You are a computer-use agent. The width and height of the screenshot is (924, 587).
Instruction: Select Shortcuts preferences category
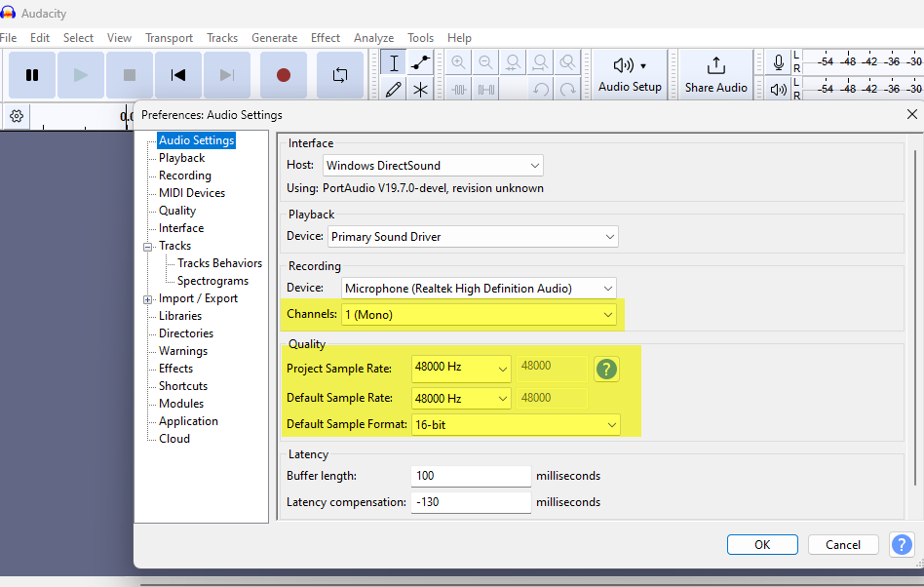[183, 386]
